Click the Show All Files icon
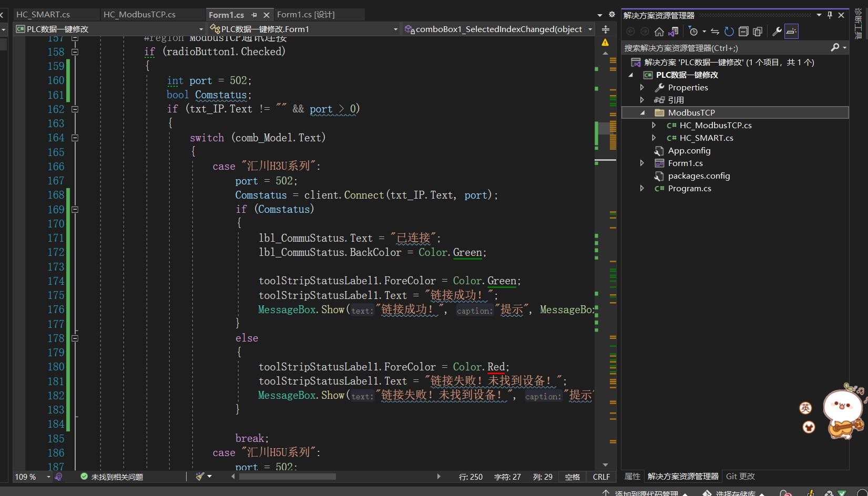The height and width of the screenshot is (496, 868). (x=757, y=32)
